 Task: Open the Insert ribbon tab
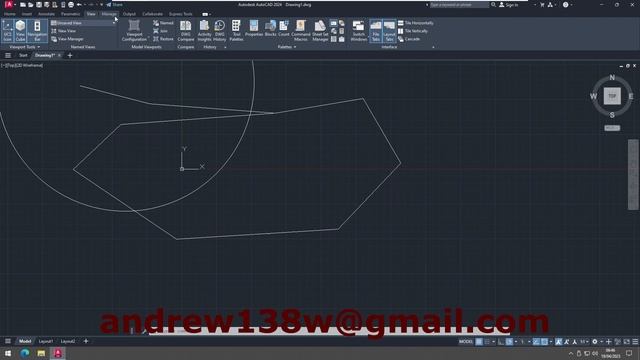coord(27,14)
